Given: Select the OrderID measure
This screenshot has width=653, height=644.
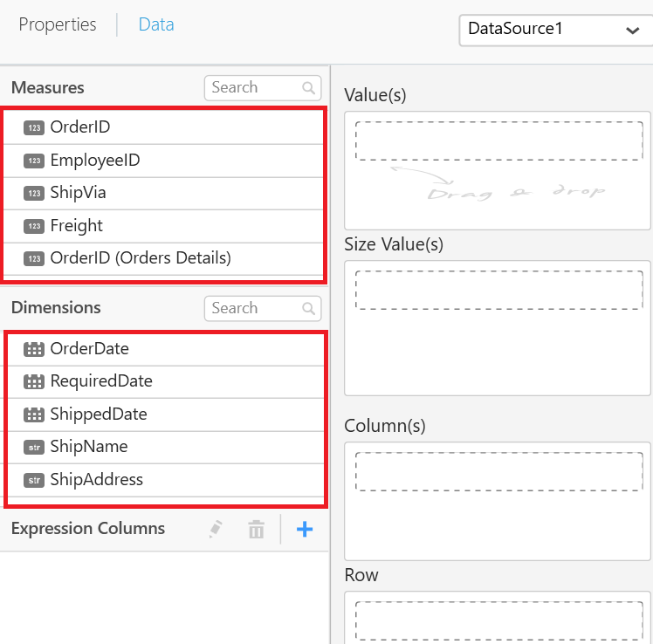Looking at the screenshot, I should tap(80, 127).
